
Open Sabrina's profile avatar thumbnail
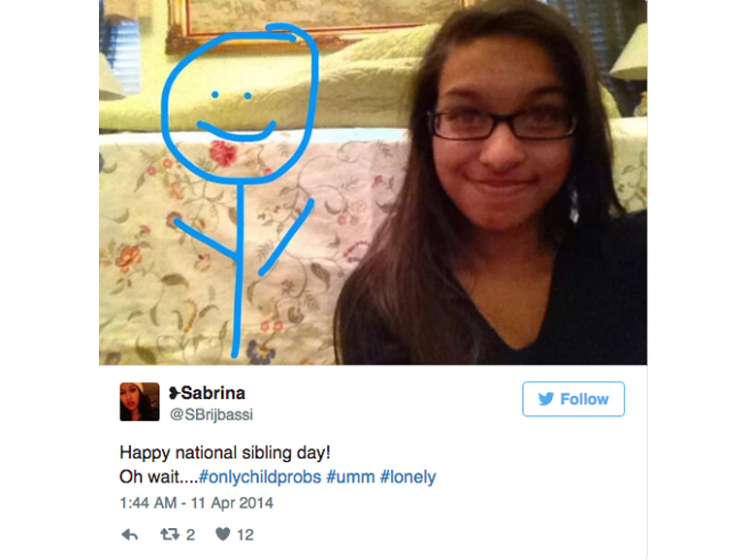[140, 402]
